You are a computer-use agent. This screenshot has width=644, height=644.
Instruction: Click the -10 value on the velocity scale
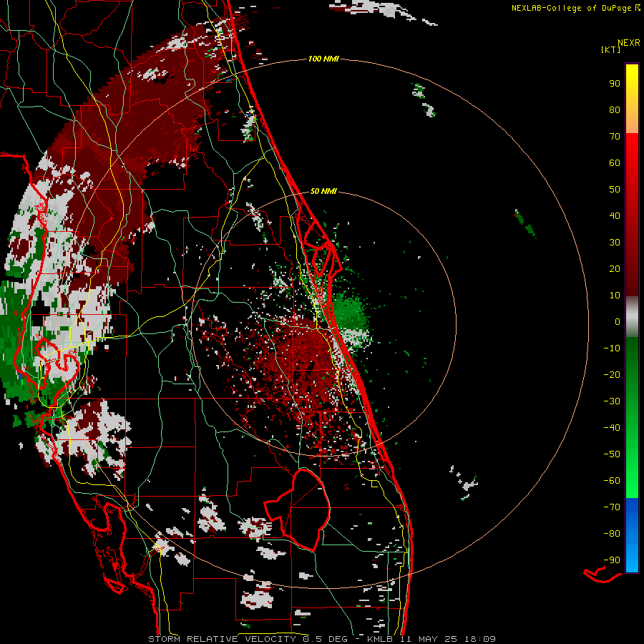612,348
